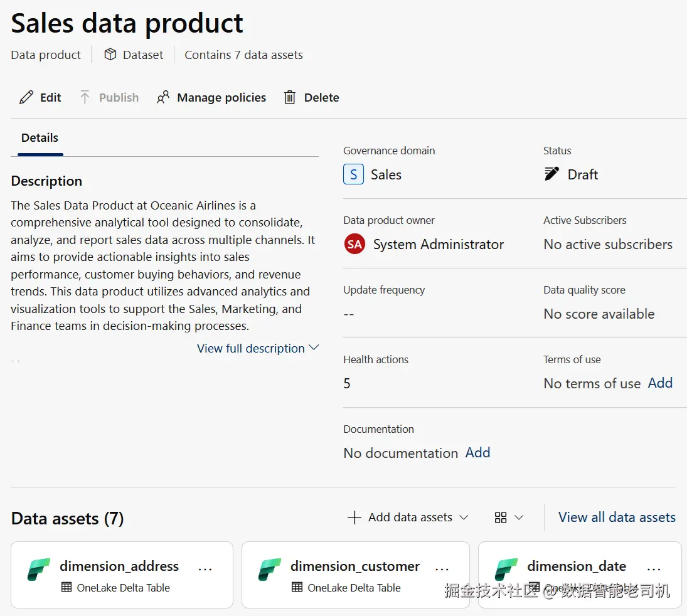
Task: Click the dimension_customer Fabric icon
Action: click(269, 570)
